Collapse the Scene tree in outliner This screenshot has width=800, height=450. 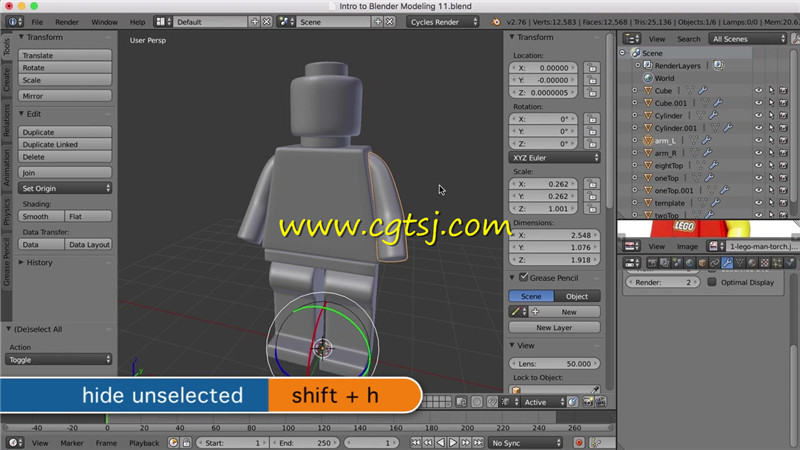tap(622, 53)
